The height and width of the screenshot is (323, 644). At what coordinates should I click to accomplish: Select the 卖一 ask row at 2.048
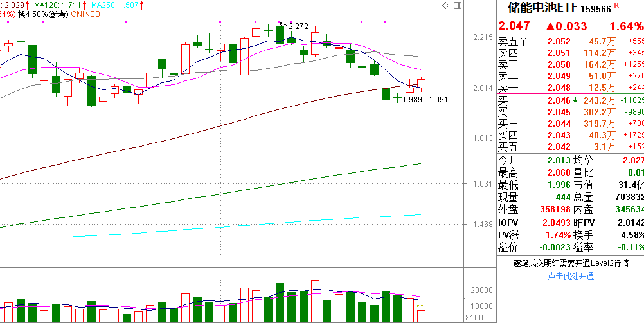571,88
